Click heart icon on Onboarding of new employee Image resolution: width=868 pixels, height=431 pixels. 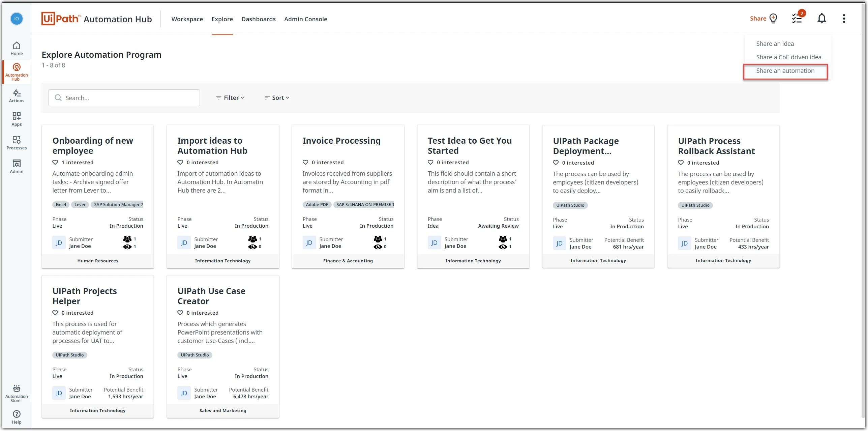55,162
